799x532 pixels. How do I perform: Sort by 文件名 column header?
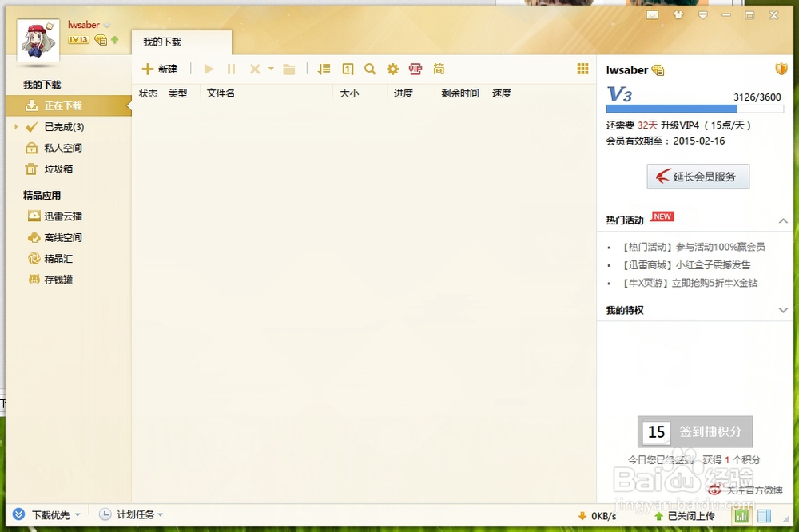tap(221, 93)
